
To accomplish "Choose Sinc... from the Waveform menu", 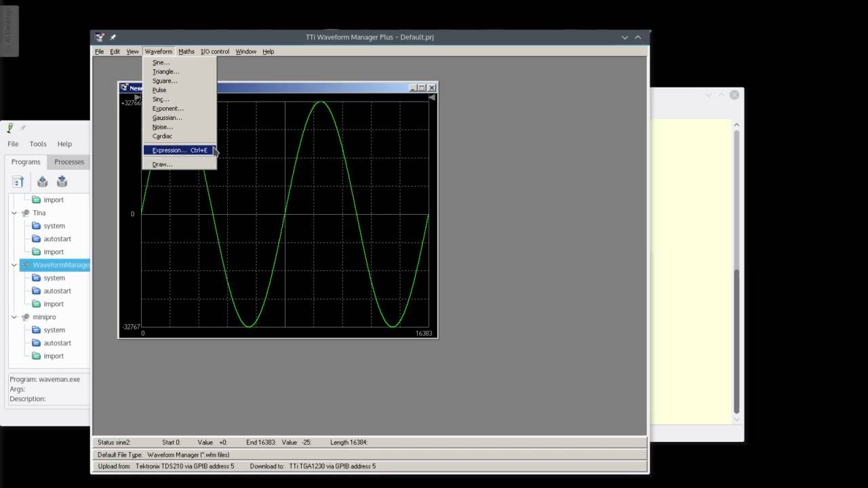I will tap(180, 100).
